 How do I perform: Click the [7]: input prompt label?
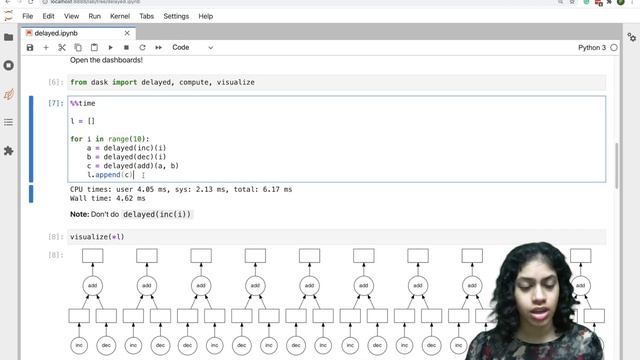[56, 103]
